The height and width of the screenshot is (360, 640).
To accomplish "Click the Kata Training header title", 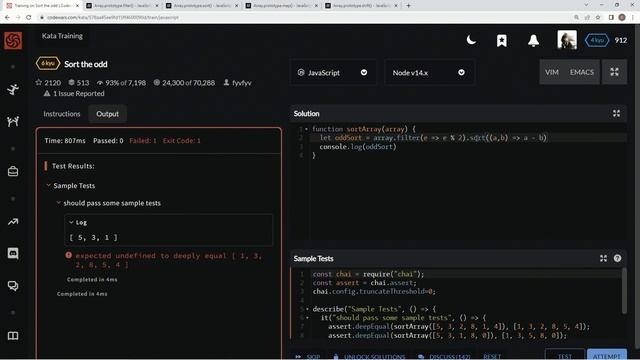I will point(62,36).
